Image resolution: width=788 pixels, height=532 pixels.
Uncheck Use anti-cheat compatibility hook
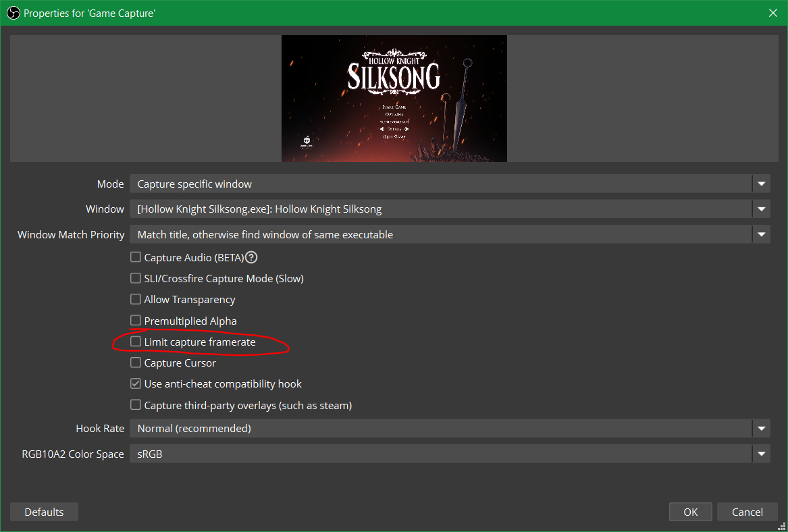tap(136, 383)
